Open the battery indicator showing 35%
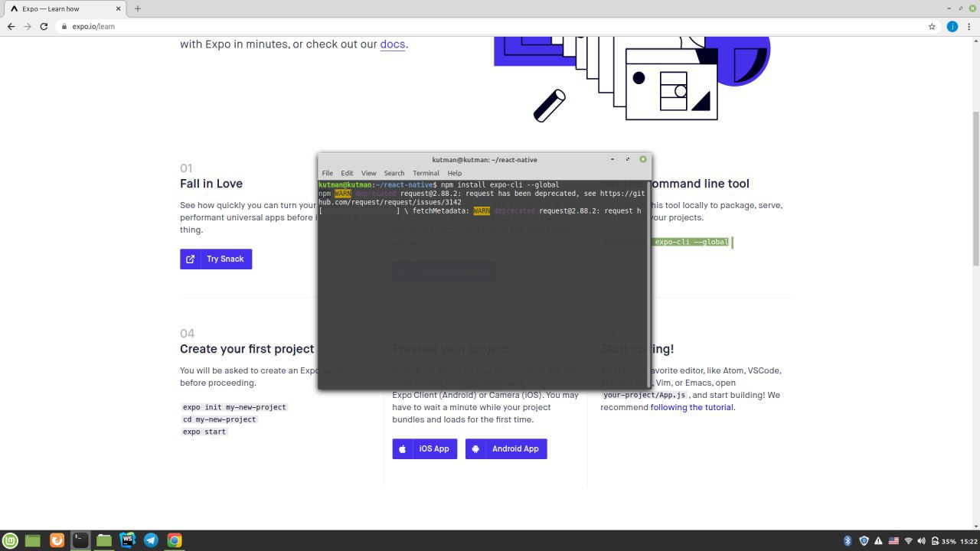This screenshot has width=980, height=551. pos(943,541)
